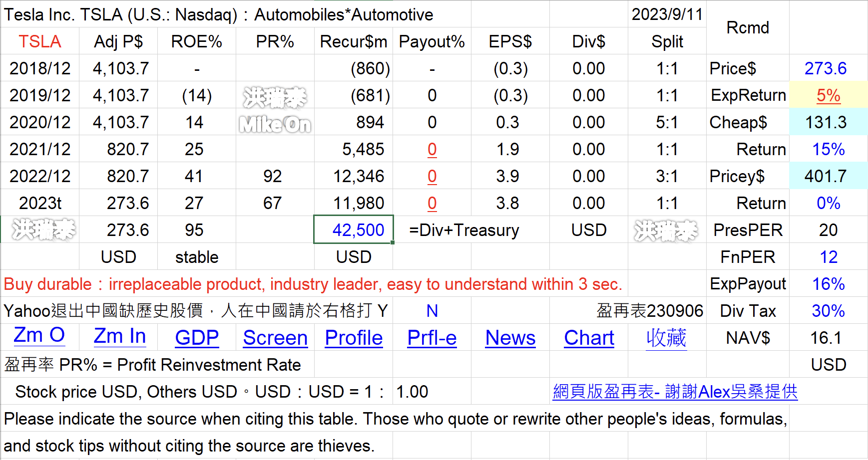
Task: Click the PresPER value 20
Action: tap(828, 230)
